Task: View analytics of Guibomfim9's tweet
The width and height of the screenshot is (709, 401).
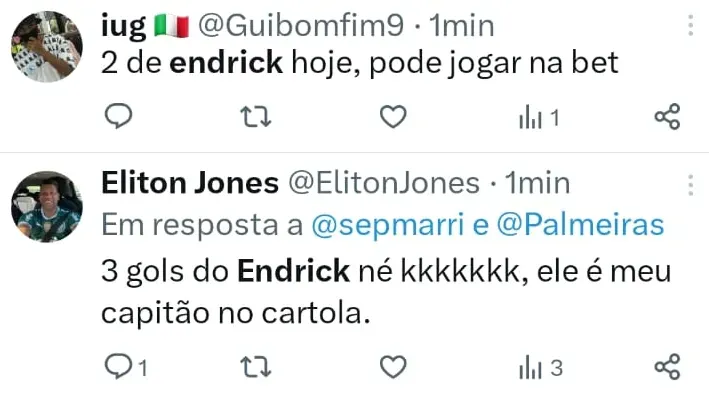Action: [x=539, y=118]
